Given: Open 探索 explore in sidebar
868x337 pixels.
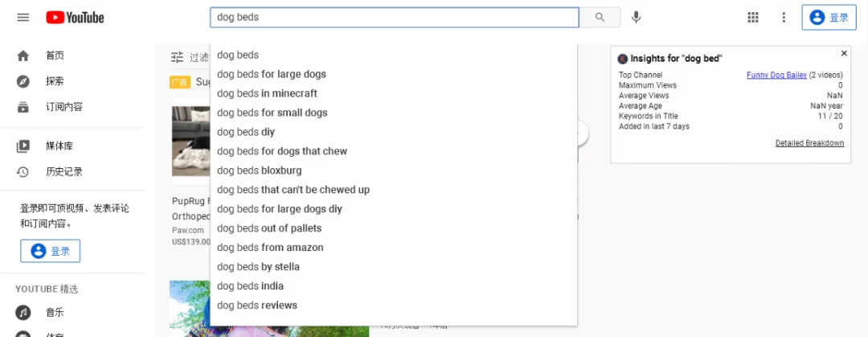Looking at the screenshot, I should pyautogui.click(x=55, y=81).
